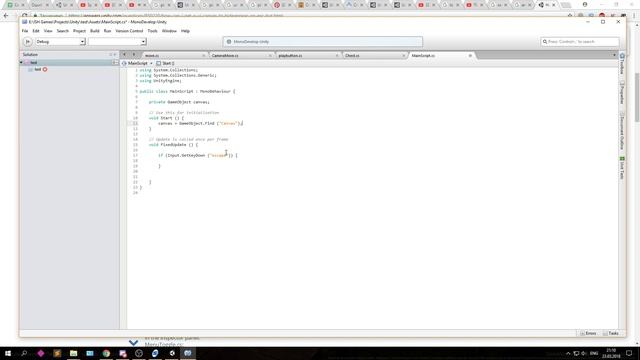Open the Windows Start menu

8,353
